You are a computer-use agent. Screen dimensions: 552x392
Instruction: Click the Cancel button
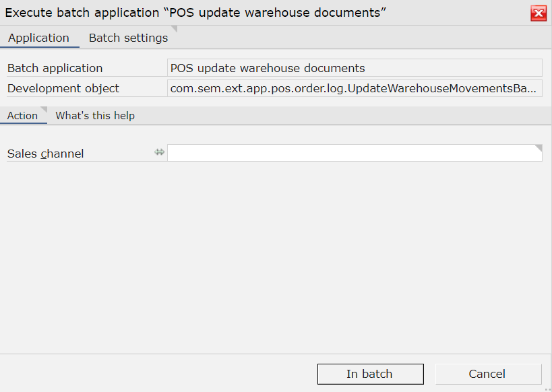point(488,374)
